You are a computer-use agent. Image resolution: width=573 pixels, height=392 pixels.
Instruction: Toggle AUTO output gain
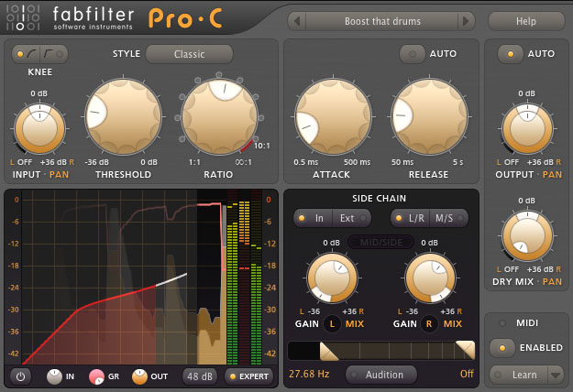tap(511, 54)
